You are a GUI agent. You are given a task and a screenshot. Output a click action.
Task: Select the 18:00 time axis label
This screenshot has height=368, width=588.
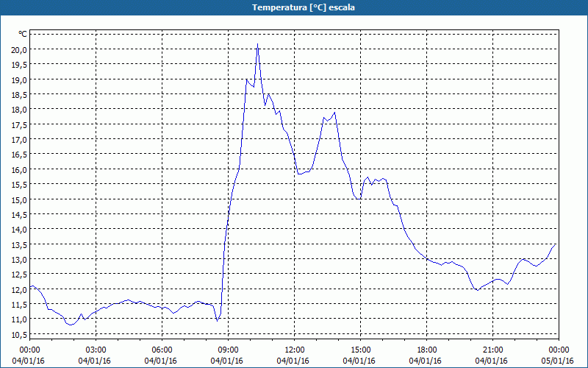pyautogui.click(x=426, y=350)
